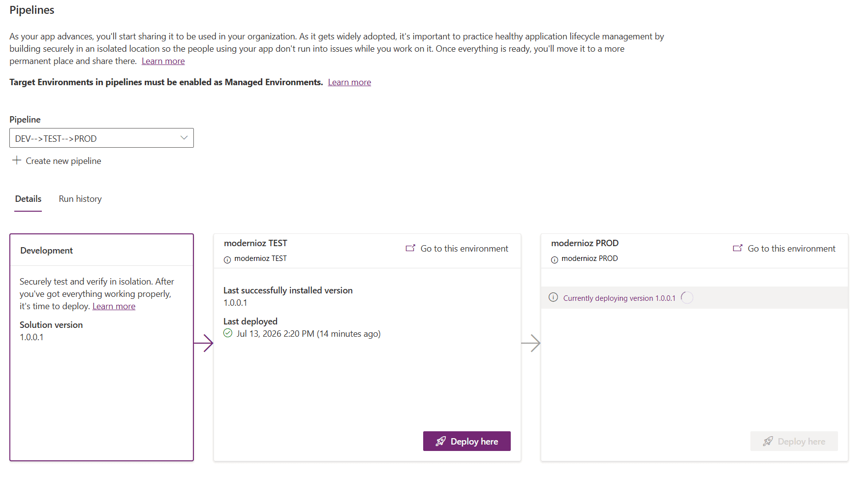Deploy to the modernioz TEST environment

467,441
